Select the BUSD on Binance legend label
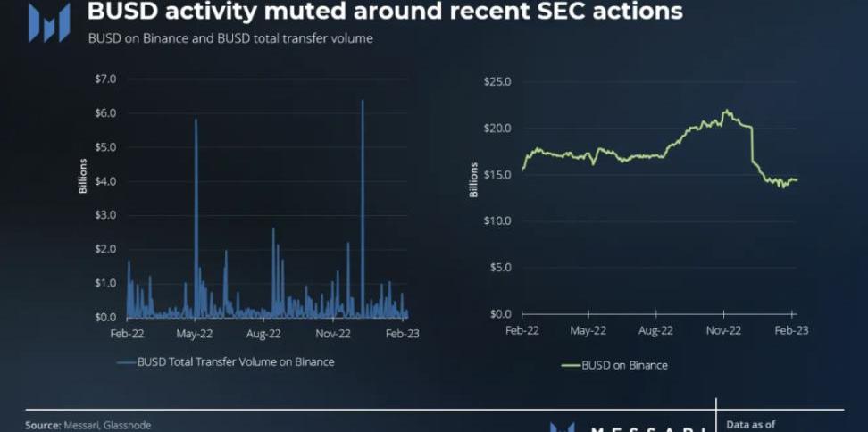This screenshot has height=432, width=868. click(624, 365)
